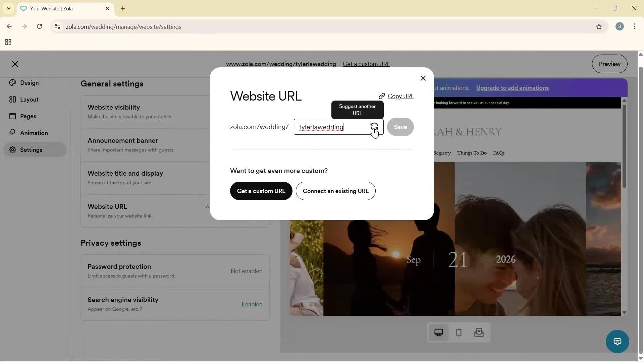Switch preview to mobile phone view
Image resolution: width=644 pixels, height=362 pixels.
[459, 333]
